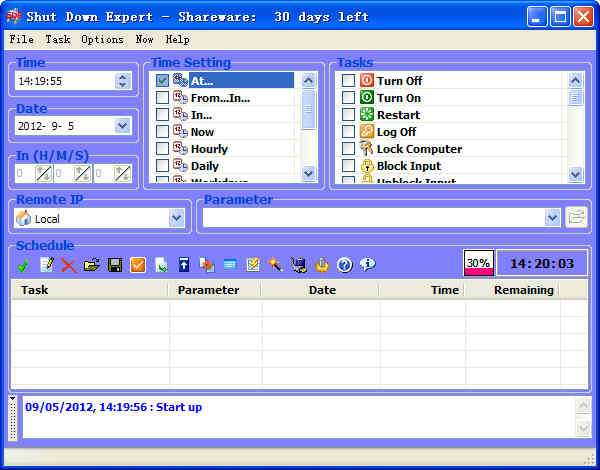Click the orange checkbox toolbar icon
The image size is (600, 470).
[x=138, y=265]
